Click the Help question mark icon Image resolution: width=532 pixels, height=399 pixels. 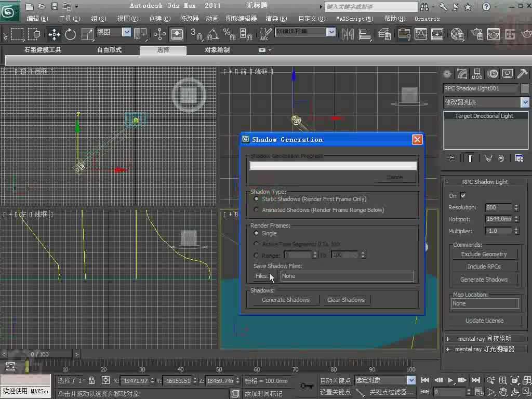tap(486, 6)
